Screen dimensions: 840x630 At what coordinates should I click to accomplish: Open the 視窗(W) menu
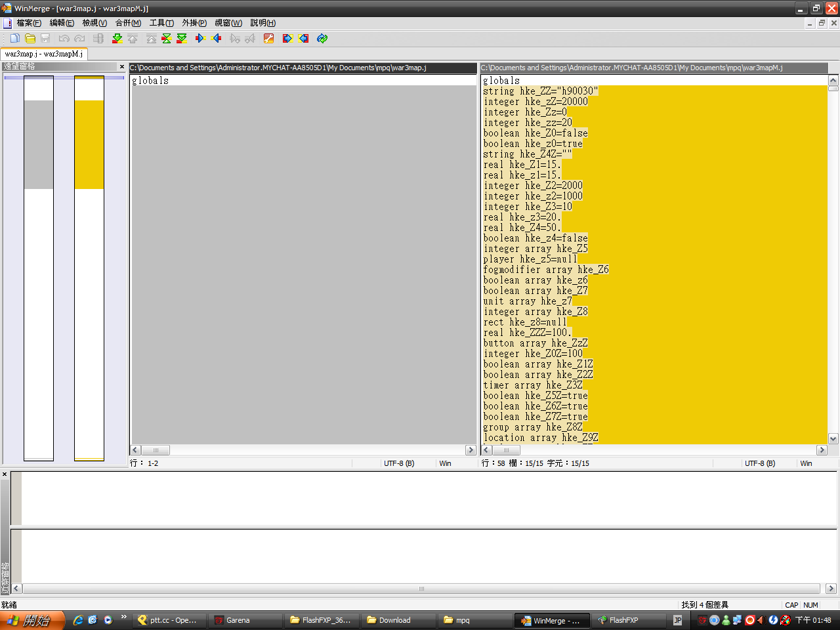coord(228,23)
